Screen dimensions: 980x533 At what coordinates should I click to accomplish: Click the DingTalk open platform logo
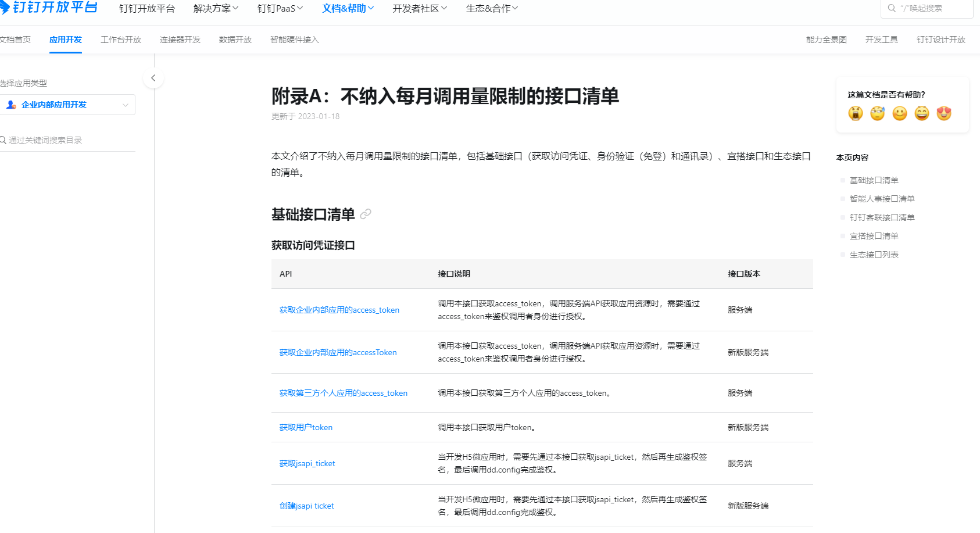[x=49, y=8]
